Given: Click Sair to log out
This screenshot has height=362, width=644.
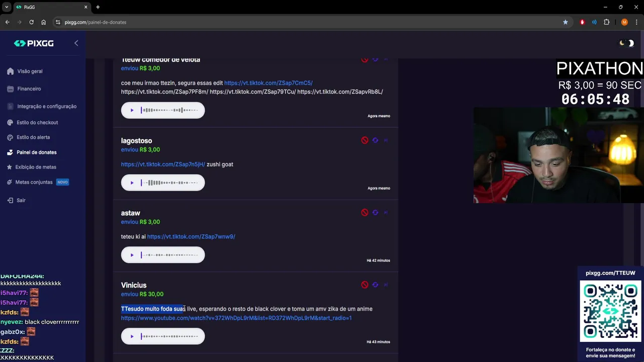Looking at the screenshot, I should 21,200.
